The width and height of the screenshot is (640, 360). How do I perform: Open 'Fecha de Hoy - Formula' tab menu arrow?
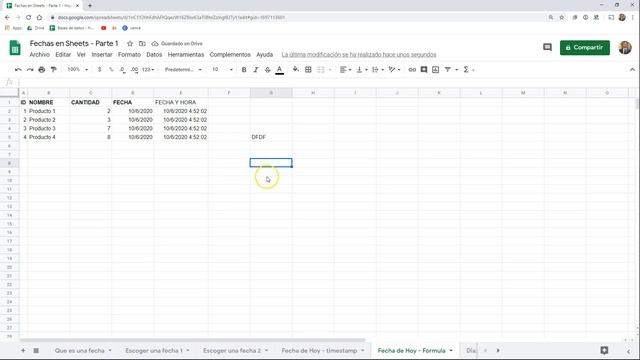pos(451,351)
